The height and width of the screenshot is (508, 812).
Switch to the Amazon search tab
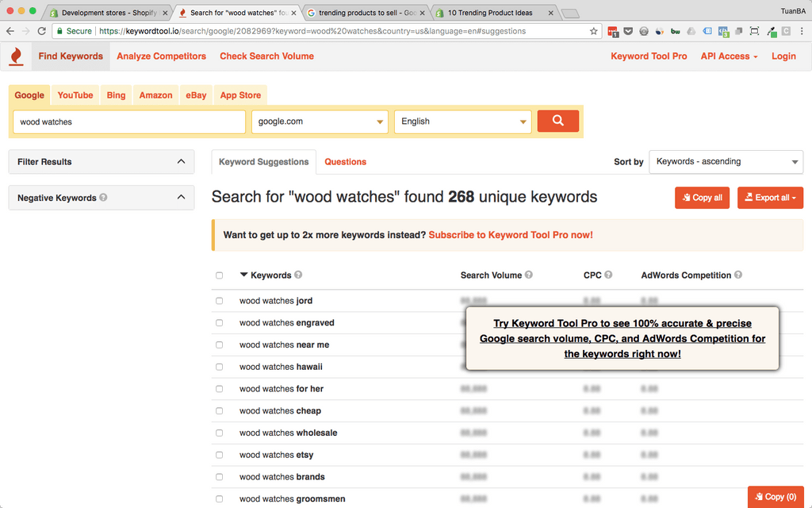[x=156, y=95]
